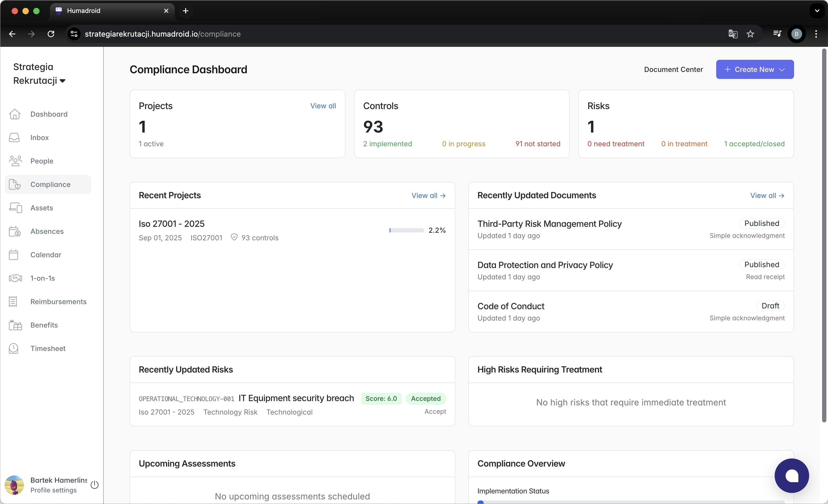Click the Reimbursements receipt icon

[13, 302]
